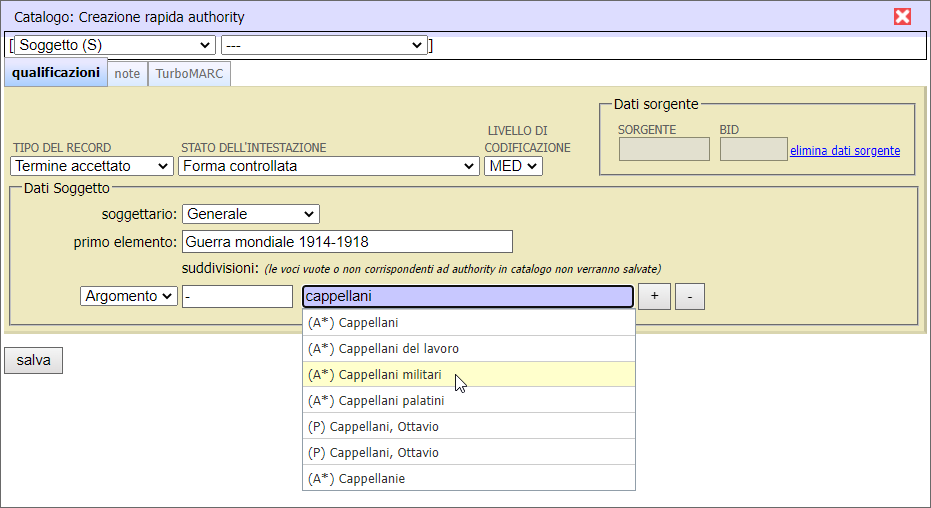Screen dimensions: 931x508
Task: Open the Soggetto (S) type dropdown
Action: click(x=115, y=45)
